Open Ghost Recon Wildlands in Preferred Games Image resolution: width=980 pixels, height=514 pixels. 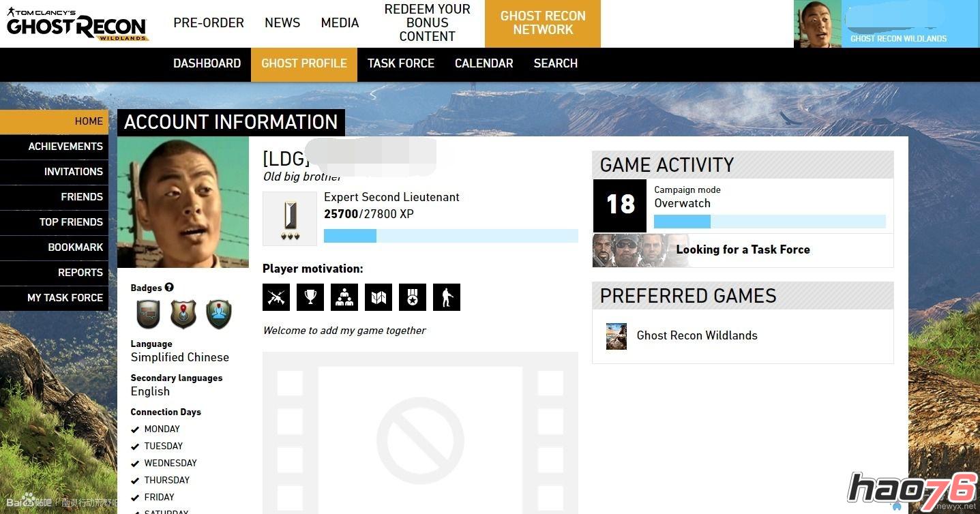[697, 335]
